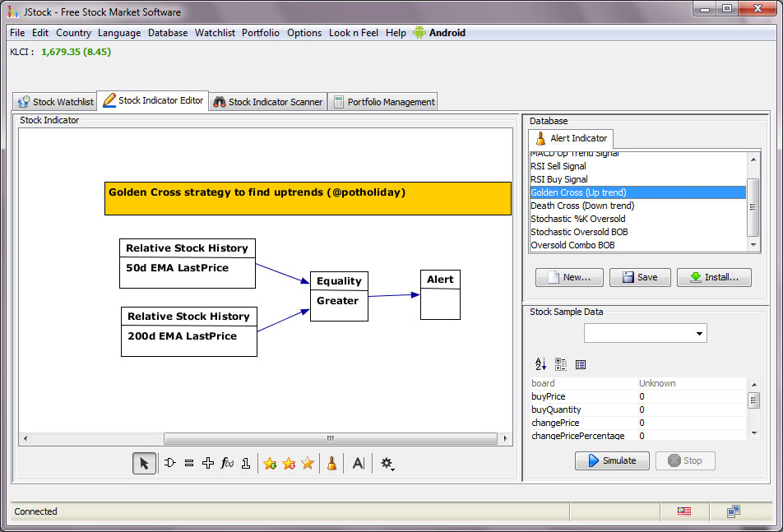Select the 50d EMA LastPrice node
Viewport: 783px width, 532px height.
(188, 263)
